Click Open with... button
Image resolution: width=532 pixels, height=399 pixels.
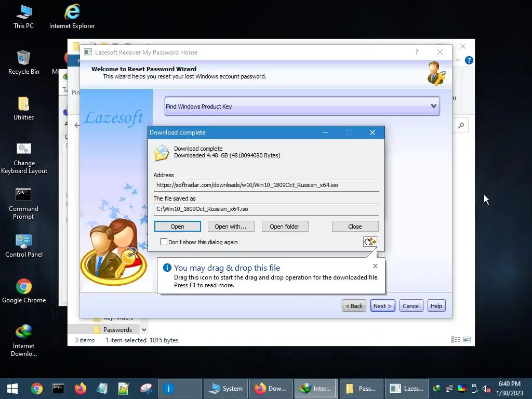point(231,227)
